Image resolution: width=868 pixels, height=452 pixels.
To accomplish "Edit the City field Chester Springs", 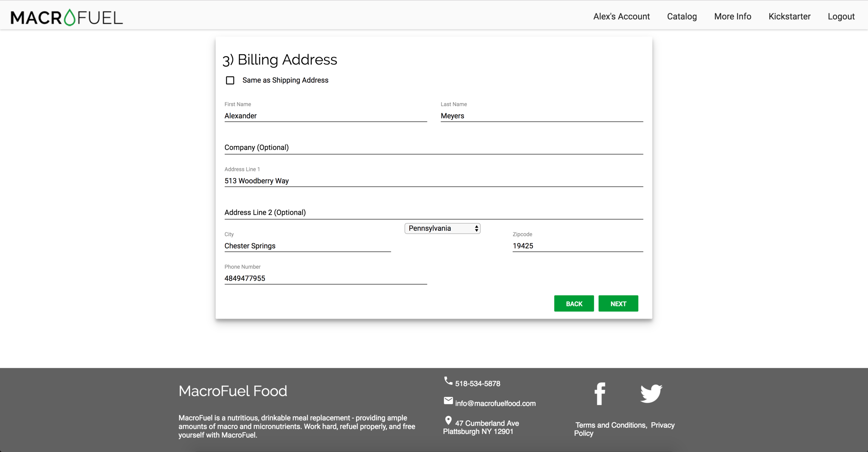I will coord(308,246).
